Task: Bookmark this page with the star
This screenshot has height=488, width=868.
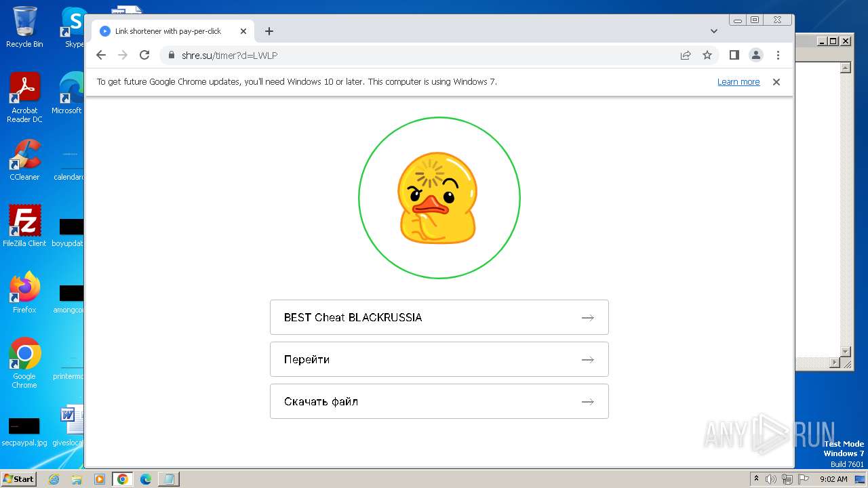Action: click(707, 55)
